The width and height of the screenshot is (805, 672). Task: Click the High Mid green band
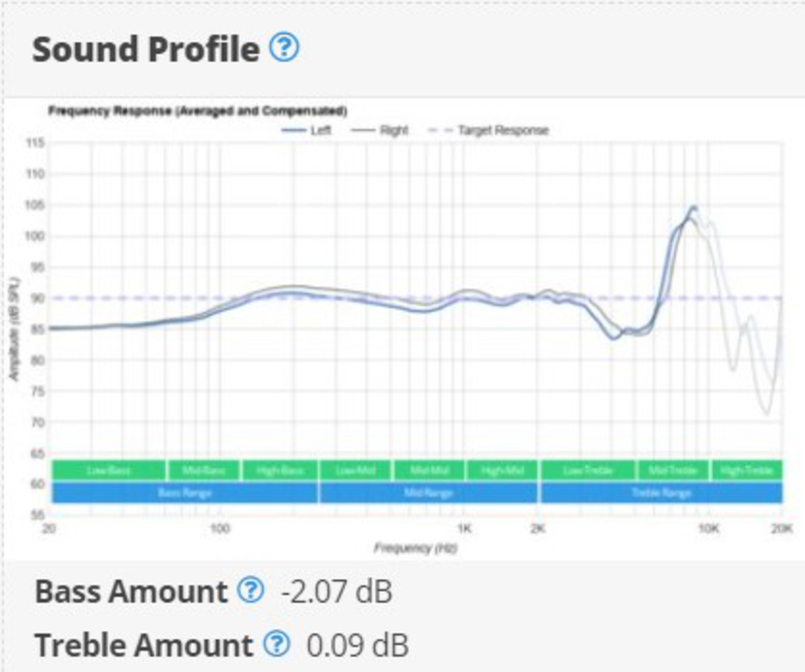pyautogui.click(x=502, y=470)
